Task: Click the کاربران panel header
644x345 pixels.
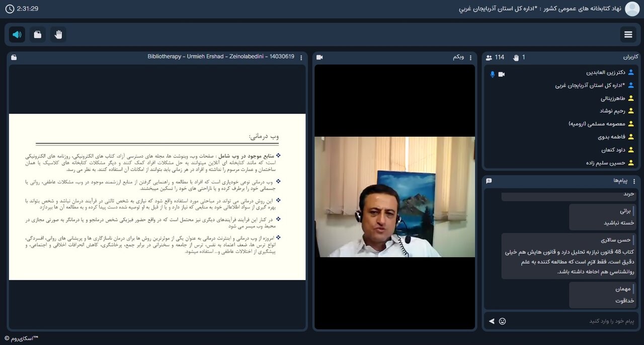Action: (630, 57)
